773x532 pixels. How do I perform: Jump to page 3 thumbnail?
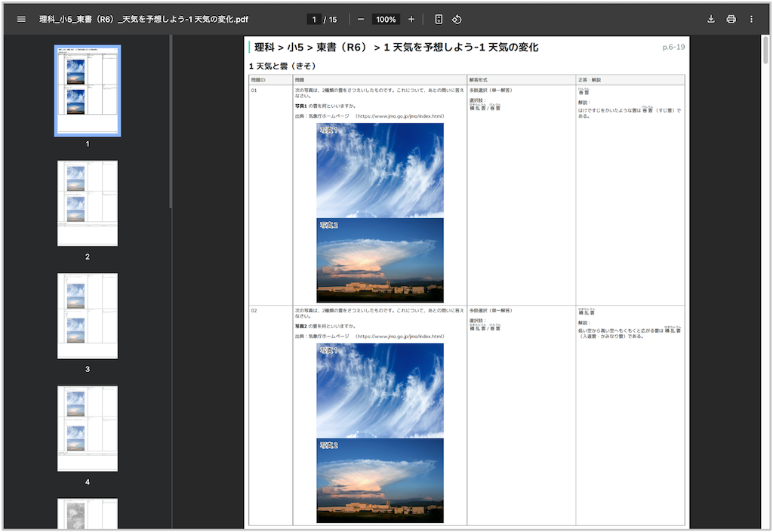(x=88, y=315)
